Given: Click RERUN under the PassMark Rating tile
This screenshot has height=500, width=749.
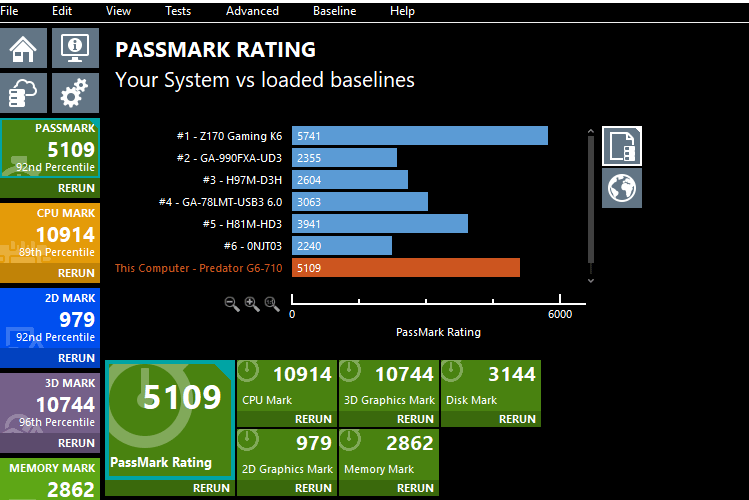Looking at the screenshot, I should click(211, 488).
